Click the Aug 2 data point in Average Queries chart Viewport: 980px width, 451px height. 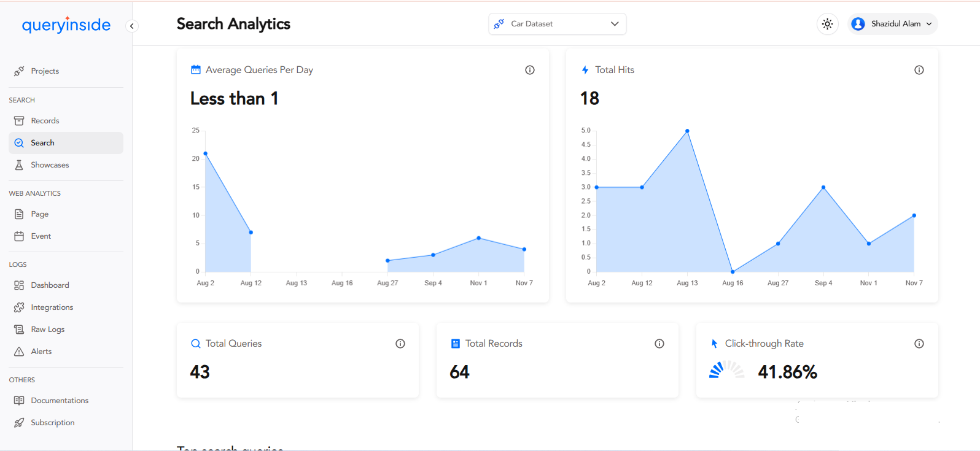click(x=205, y=153)
